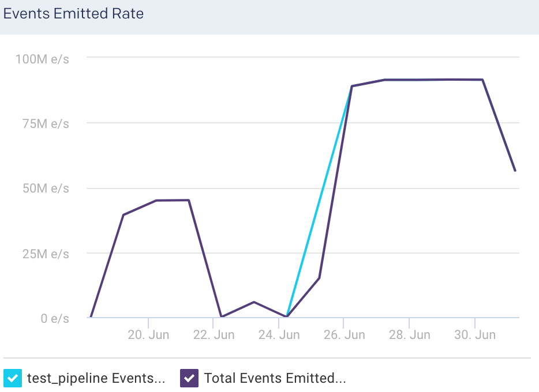Uncheck the test_pipeline Events cyan checkbox
This screenshot has width=539, height=392.
pos(13,378)
